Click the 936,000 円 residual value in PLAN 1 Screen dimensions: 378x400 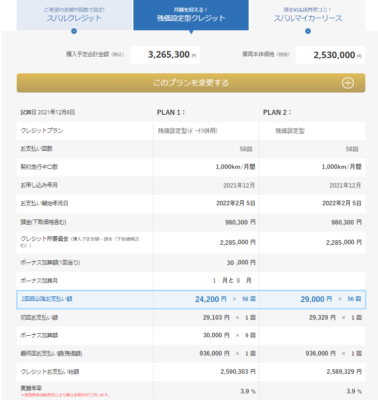click(214, 353)
